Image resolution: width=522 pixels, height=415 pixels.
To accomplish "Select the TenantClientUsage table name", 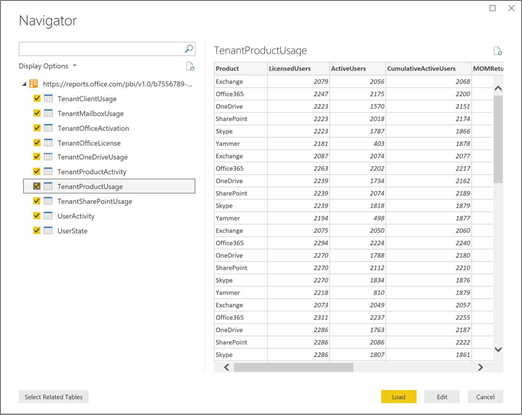I will [87, 99].
